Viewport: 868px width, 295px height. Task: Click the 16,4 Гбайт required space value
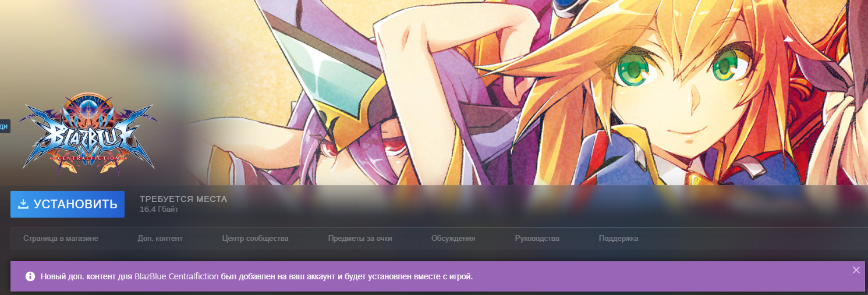click(159, 209)
